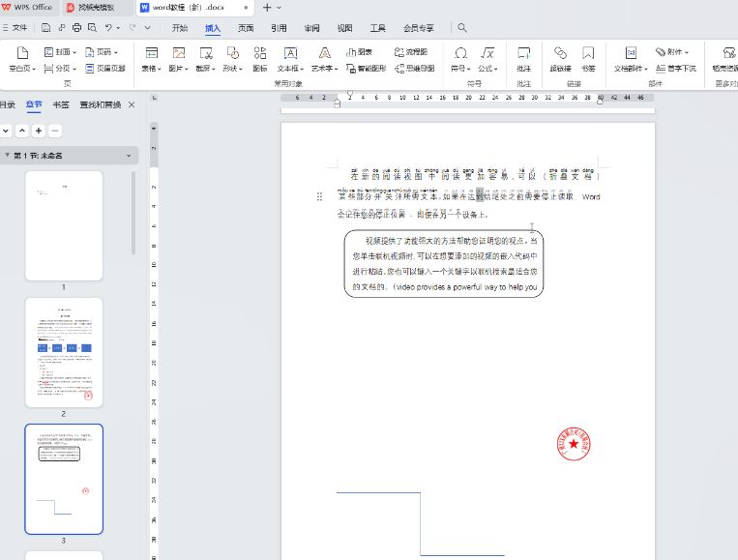Click the Undo arrow icon
738x560 pixels.
coord(108,28)
